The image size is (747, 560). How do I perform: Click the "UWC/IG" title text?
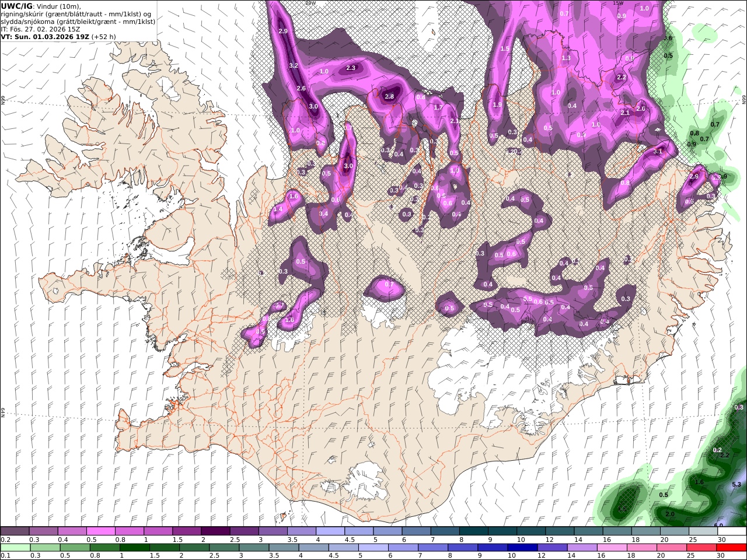pos(16,6)
